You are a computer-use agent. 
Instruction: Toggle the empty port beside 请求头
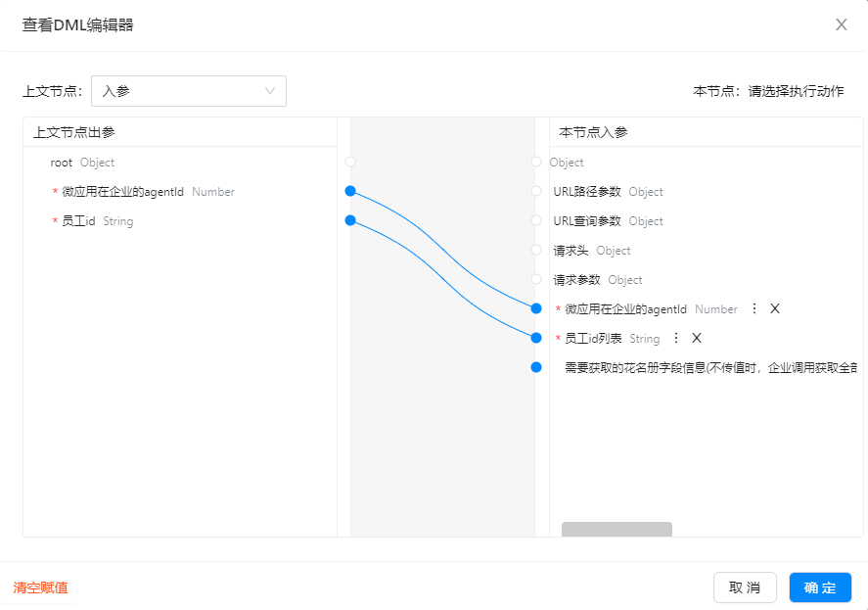(x=535, y=250)
